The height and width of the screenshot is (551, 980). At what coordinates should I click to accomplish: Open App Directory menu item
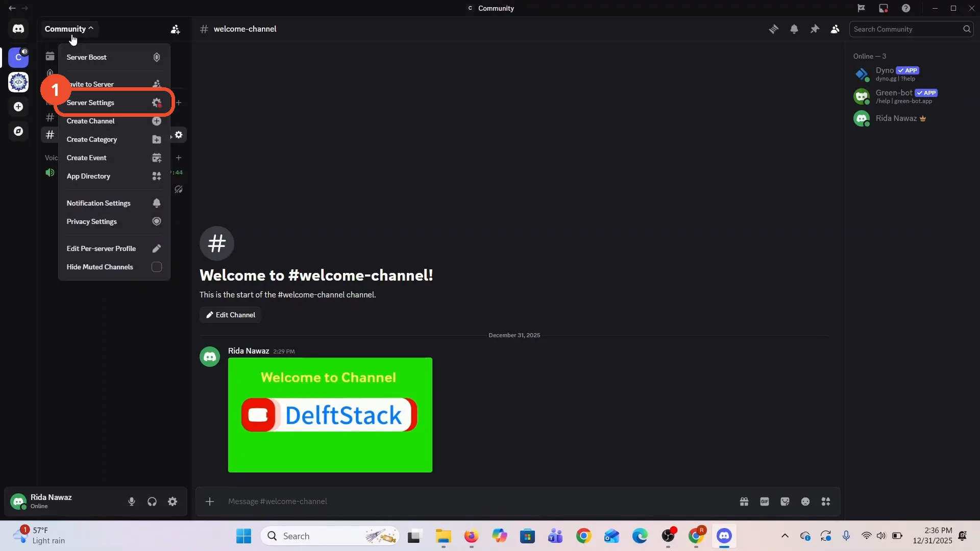click(x=114, y=176)
